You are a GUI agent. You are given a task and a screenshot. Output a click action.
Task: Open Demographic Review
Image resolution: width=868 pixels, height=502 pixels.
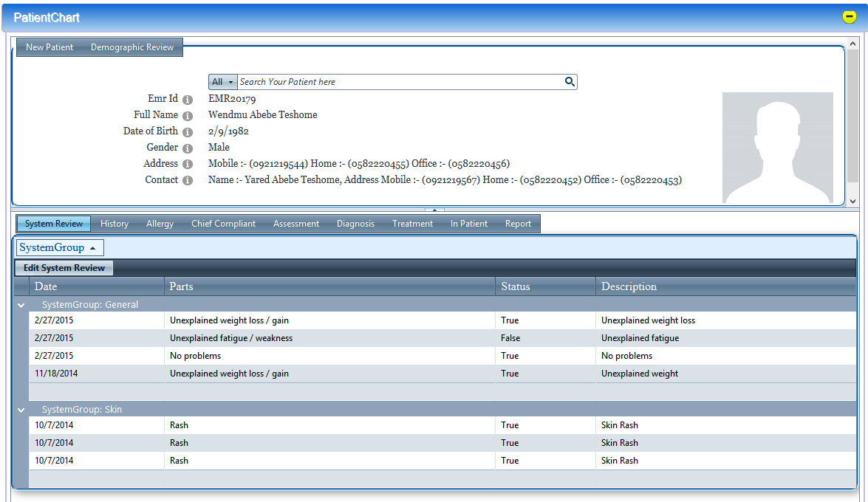click(132, 47)
